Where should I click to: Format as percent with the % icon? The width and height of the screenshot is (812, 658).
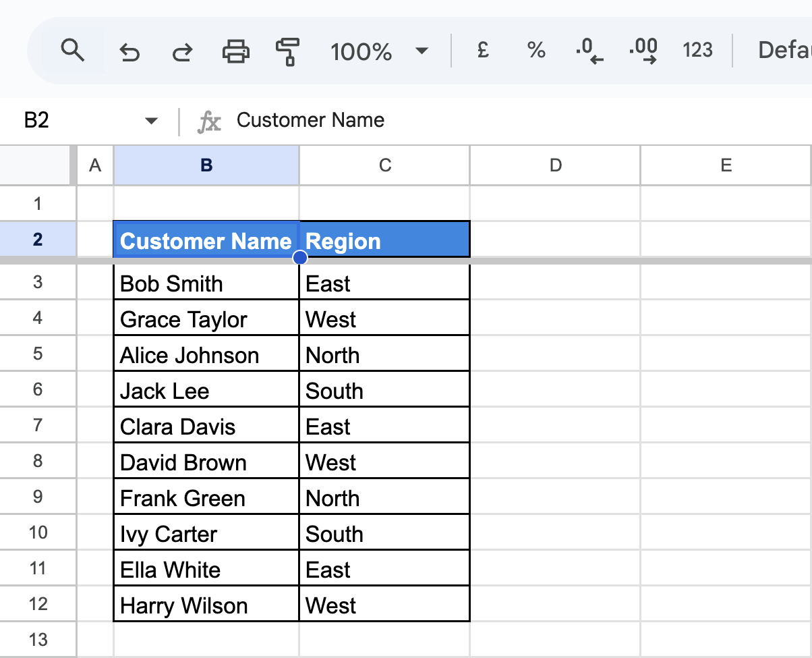[x=536, y=50]
